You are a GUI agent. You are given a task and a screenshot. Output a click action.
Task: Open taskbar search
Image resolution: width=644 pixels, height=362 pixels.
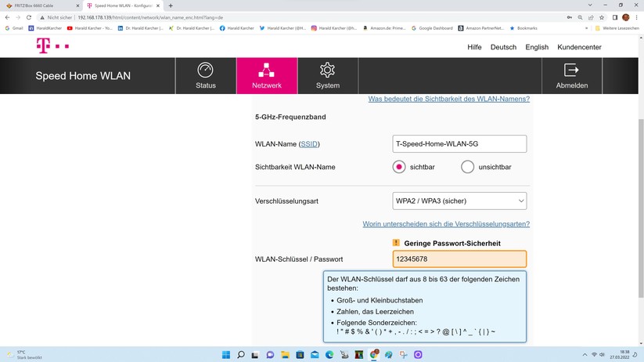click(241, 355)
